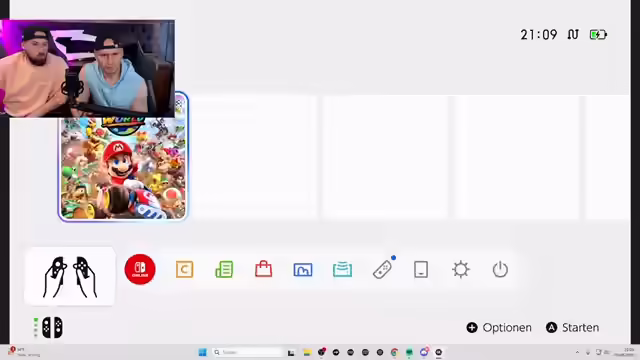Open System Settings gear
The image size is (640, 360).
[x=461, y=269]
